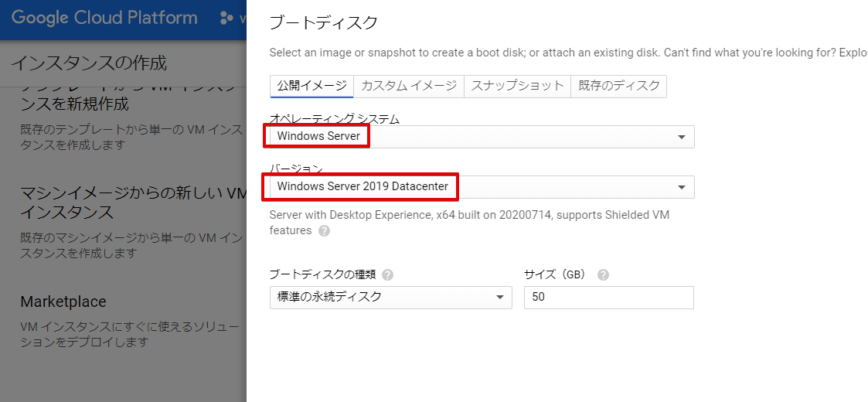
Task: Select the 公開イメージ tab
Action: (311, 86)
